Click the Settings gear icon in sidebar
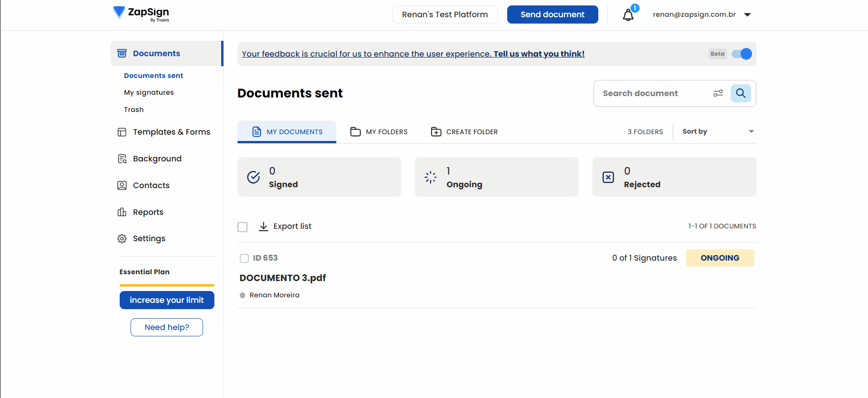 [122, 238]
